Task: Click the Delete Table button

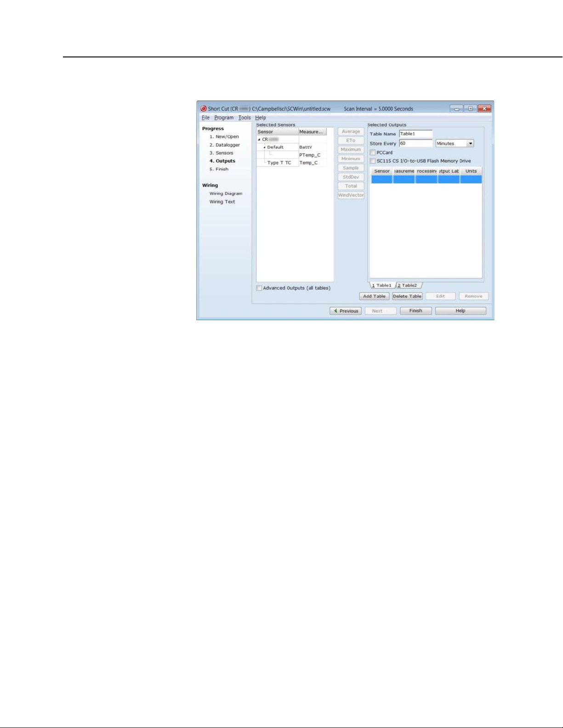Action: [x=407, y=296]
